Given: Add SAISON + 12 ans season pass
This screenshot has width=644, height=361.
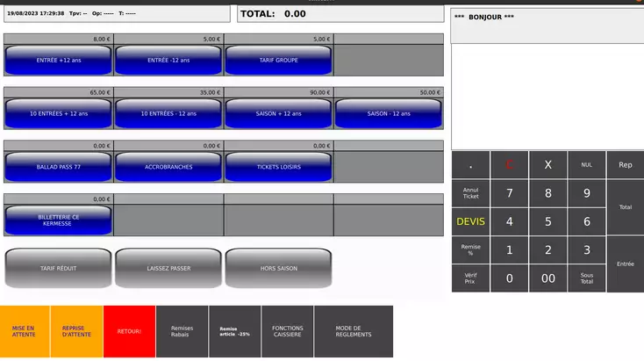Looking at the screenshot, I should (278, 113).
